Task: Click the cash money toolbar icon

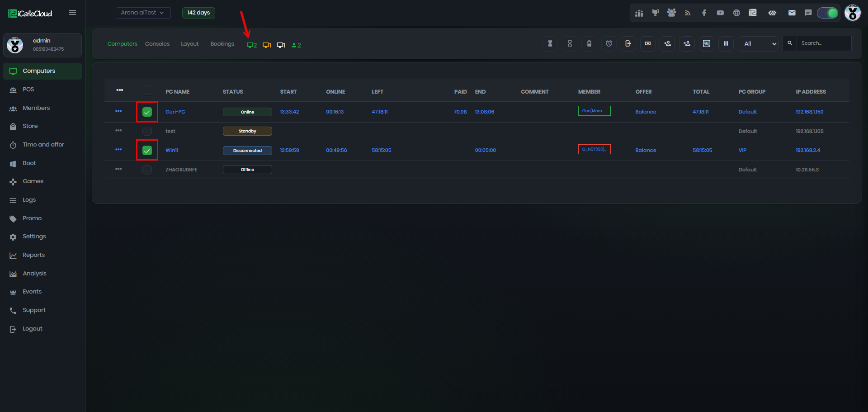Action: 648,44
